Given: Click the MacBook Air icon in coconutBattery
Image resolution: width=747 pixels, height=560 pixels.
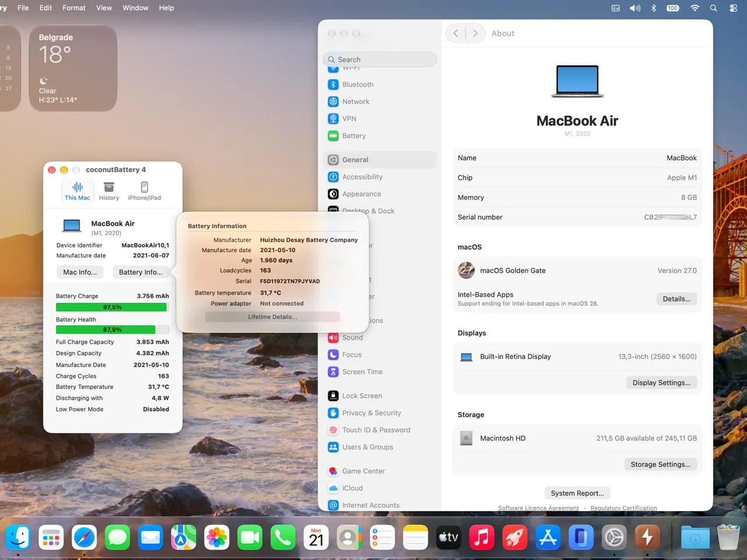Looking at the screenshot, I should click(x=72, y=226).
